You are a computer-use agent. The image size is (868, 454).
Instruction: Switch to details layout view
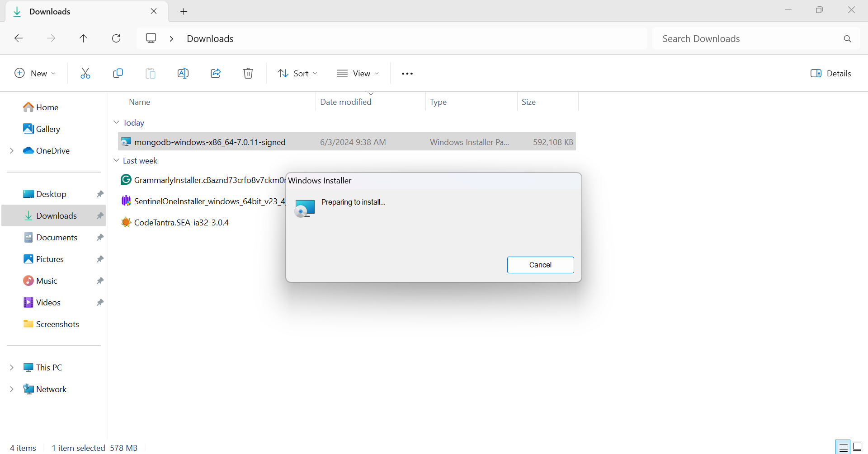843,447
